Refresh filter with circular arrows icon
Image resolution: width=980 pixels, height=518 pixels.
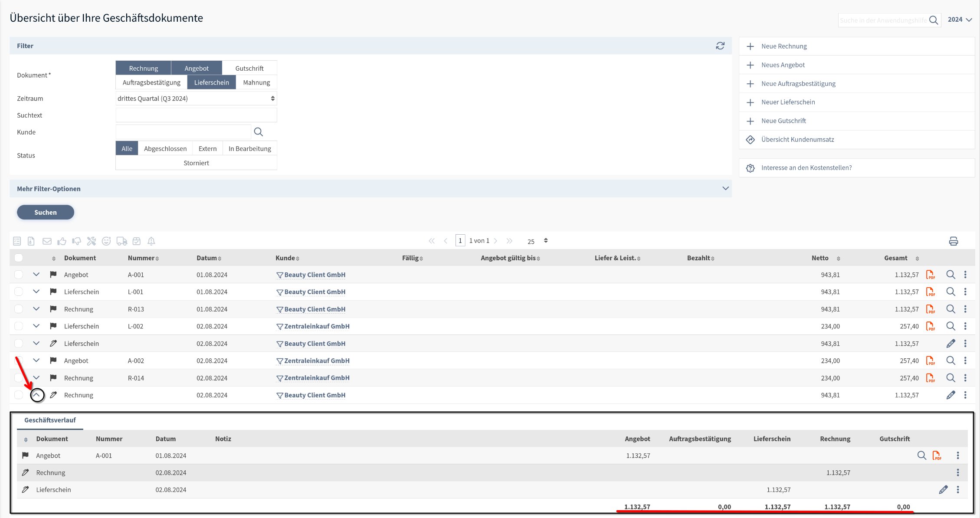point(720,46)
